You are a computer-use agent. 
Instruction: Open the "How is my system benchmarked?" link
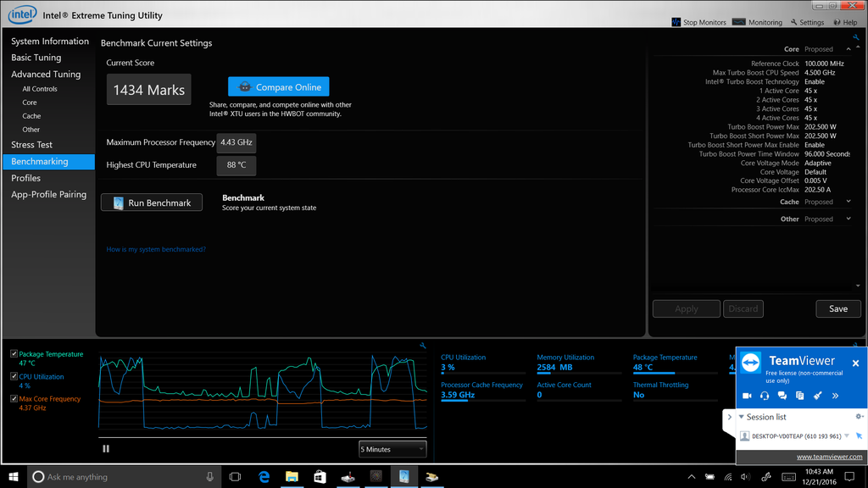click(156, 250)
